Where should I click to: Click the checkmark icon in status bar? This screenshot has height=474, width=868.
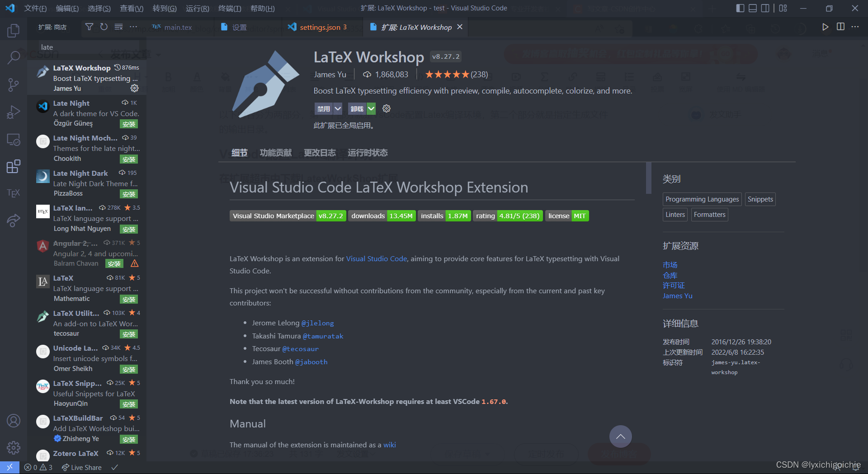point(114,468)
